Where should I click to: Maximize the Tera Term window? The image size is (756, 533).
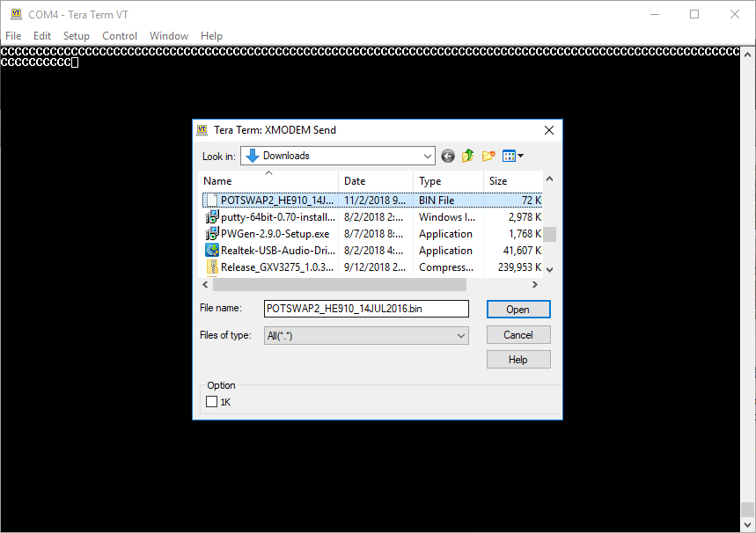click(694, 14)
